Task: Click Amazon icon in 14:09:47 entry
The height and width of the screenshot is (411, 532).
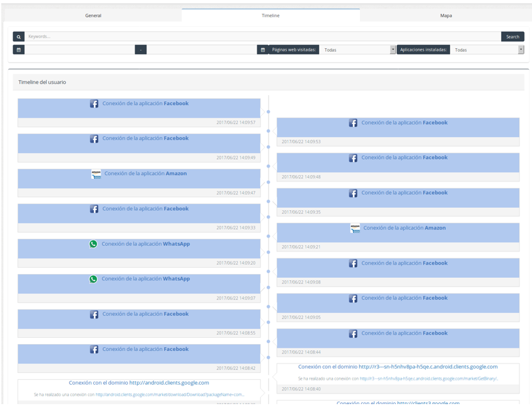Action: click(96, 175)
